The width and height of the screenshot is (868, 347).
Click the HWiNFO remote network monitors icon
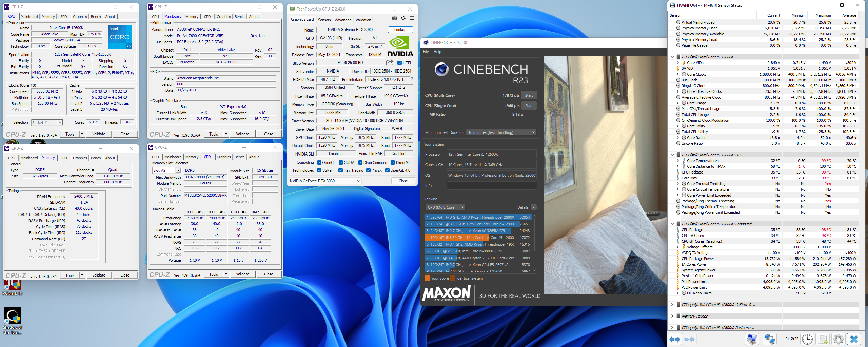tap(769, 339)
